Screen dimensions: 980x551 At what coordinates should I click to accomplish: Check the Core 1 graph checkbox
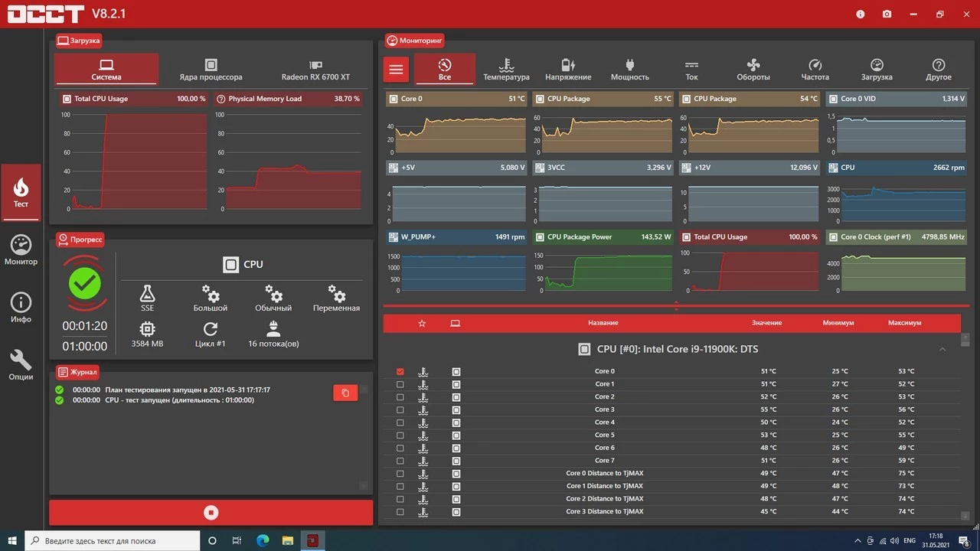coord(400,384)
